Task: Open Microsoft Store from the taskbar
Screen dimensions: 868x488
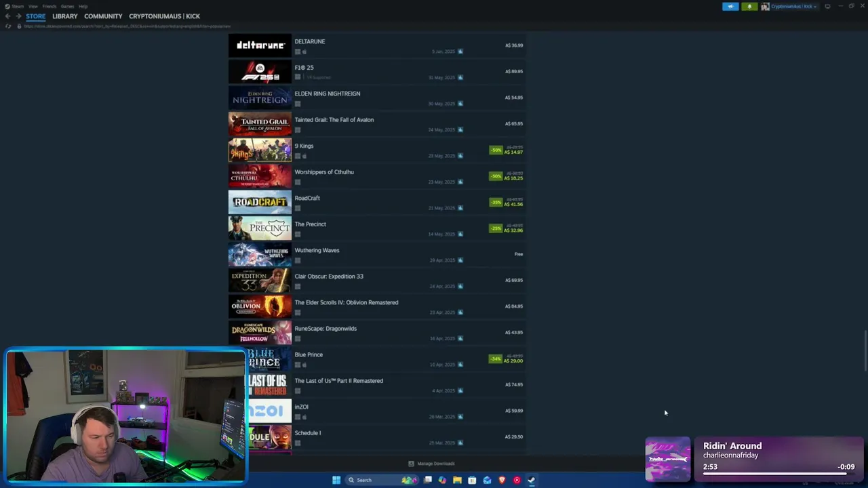Action: pos(472,480)
